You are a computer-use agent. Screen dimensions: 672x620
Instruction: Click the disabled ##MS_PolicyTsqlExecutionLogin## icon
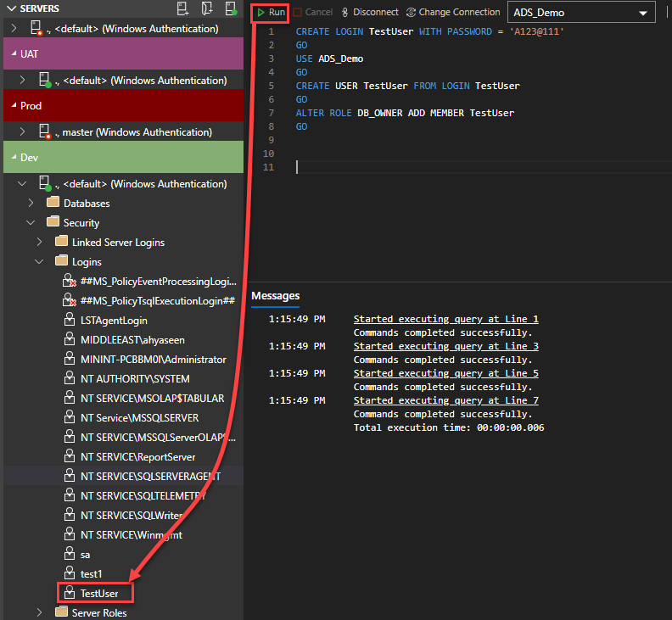(70, 301)
